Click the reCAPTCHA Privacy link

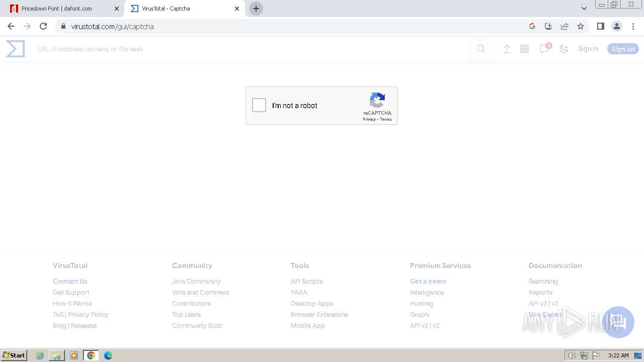tap(369, 119)
